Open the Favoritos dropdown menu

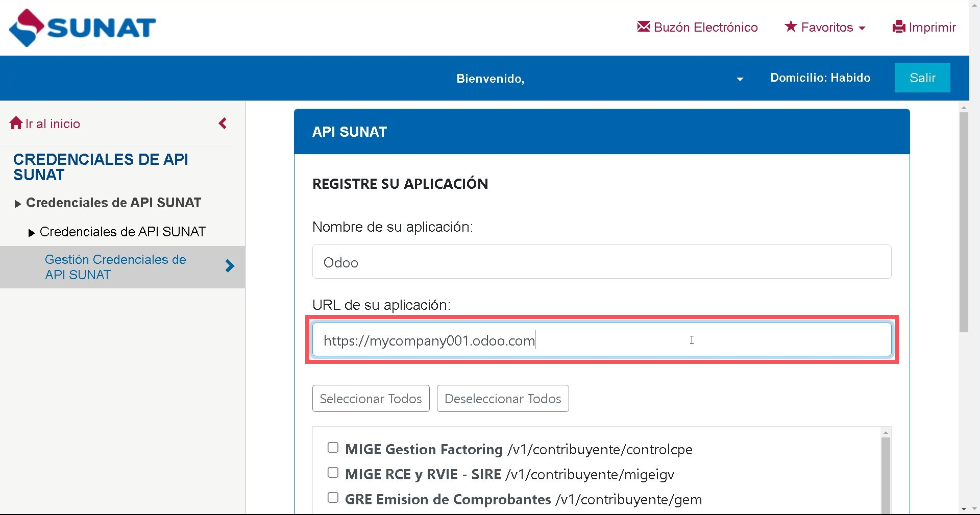825,27
